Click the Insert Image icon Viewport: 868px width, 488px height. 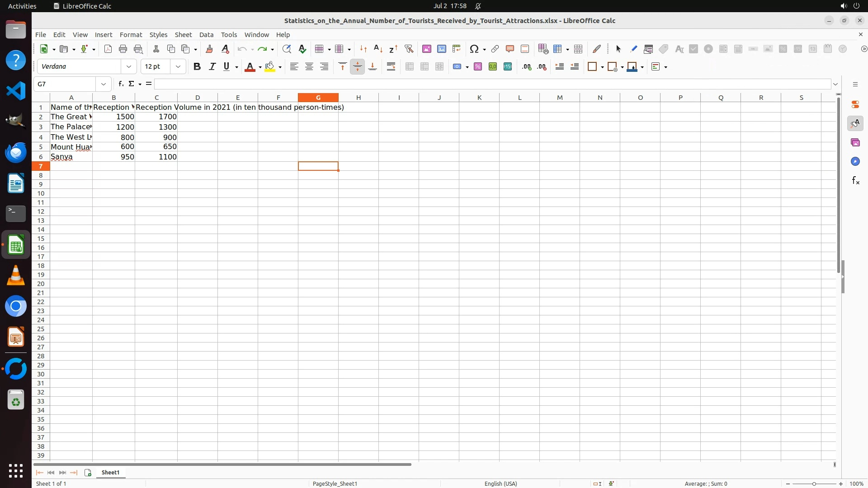click(426, 49)
